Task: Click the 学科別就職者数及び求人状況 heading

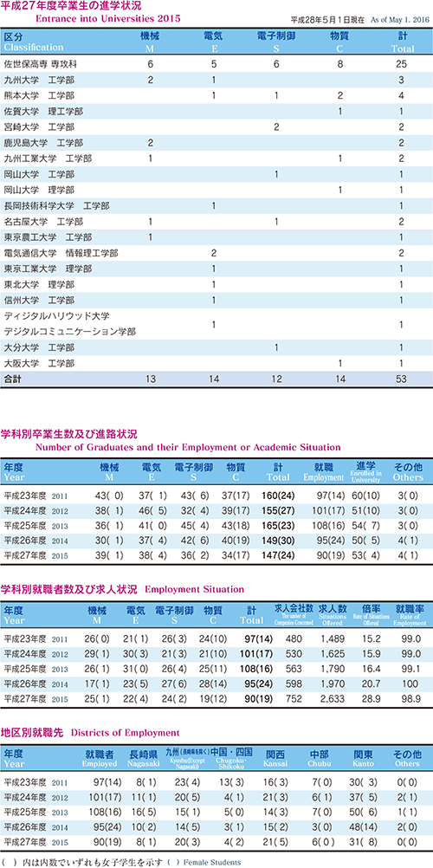Action: (x=69, y=588)
